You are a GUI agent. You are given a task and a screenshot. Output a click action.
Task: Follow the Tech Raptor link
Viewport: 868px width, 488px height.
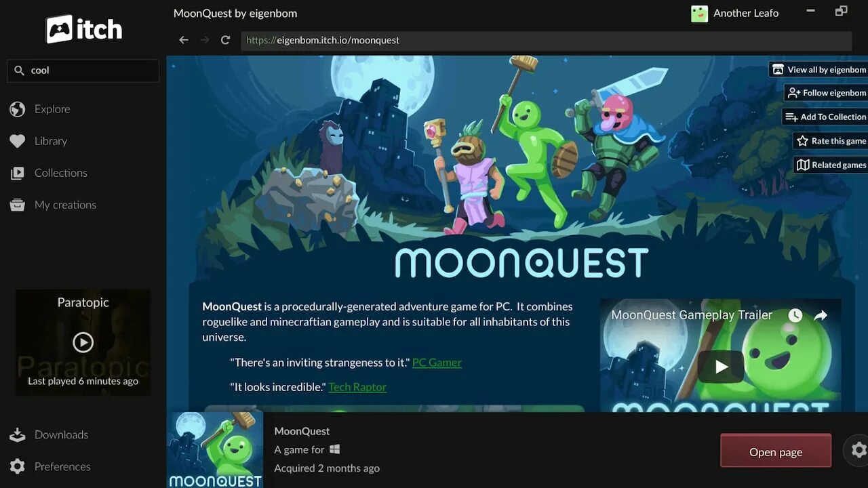tap(357, 387)
